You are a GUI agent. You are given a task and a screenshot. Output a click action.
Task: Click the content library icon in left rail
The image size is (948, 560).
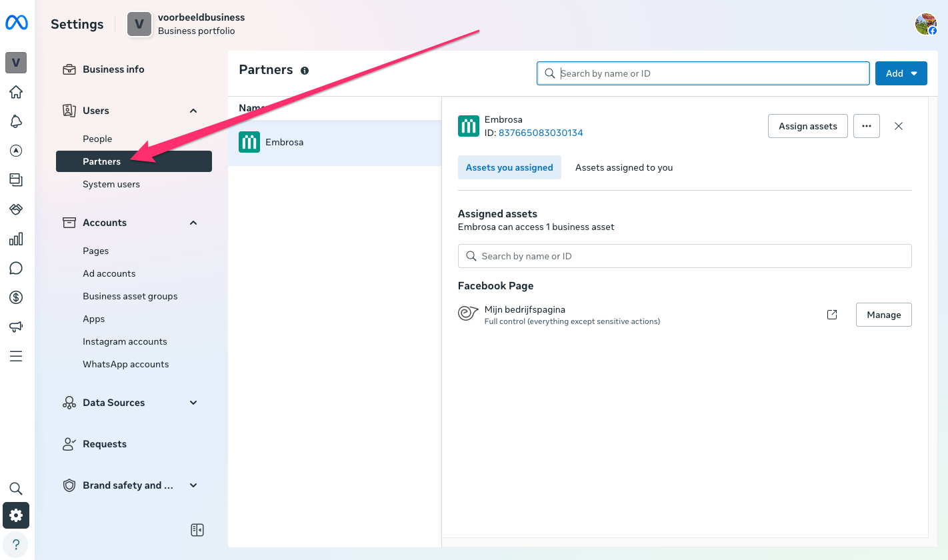coord(16,180)
